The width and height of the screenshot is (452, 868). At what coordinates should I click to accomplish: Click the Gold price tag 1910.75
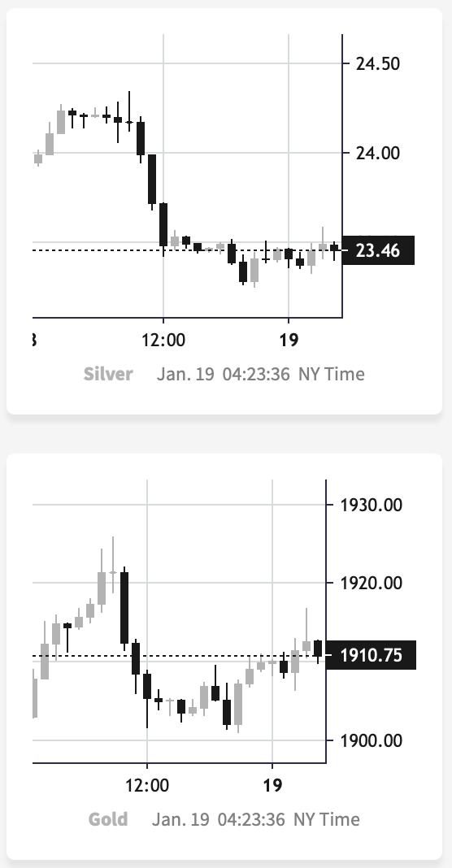[x=371, y=655]
